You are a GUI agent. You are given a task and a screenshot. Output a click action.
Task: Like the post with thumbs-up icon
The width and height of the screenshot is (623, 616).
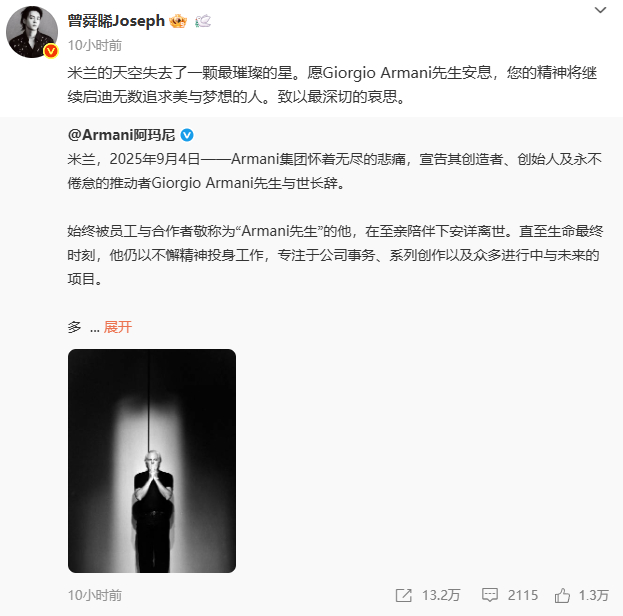point(562,595)
